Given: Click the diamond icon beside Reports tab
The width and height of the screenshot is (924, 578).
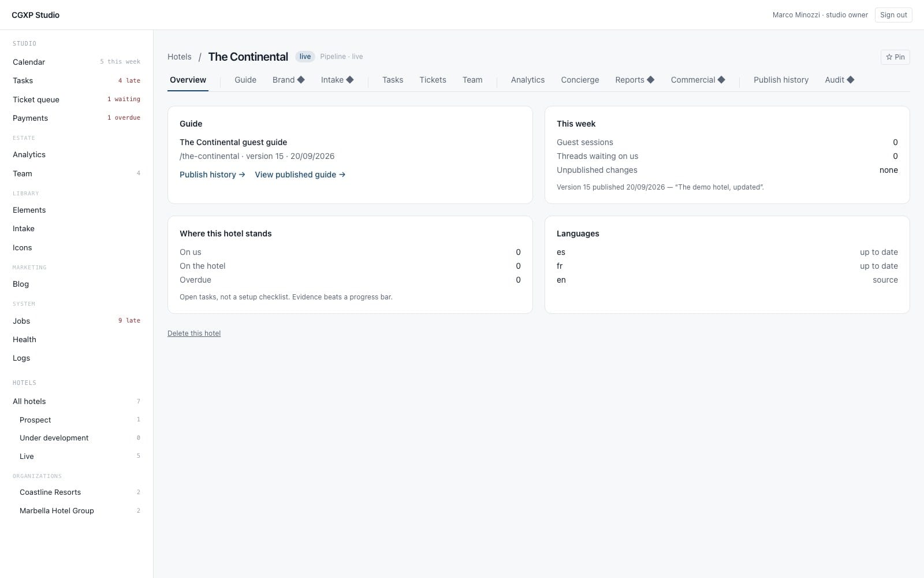Looking at the screenshot, I should pyautogui.click(x=651, y=80).
